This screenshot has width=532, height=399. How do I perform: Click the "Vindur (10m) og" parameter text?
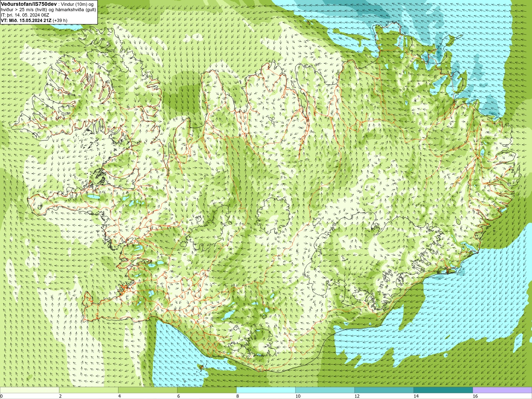point(77,4)
